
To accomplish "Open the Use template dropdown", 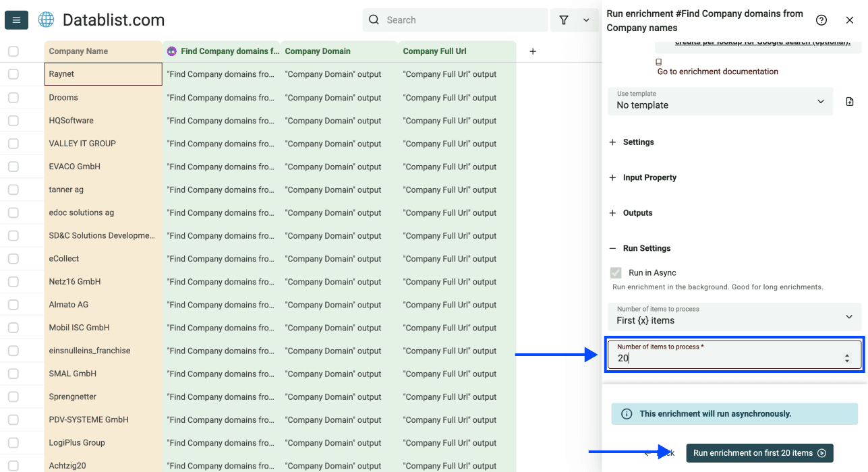I will coord(720,101).
